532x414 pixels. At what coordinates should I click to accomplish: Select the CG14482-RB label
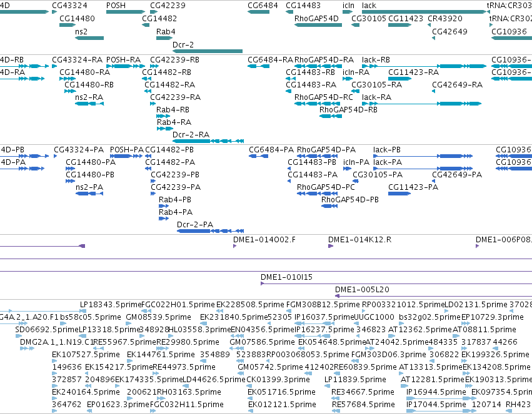[x=166, y=72]
